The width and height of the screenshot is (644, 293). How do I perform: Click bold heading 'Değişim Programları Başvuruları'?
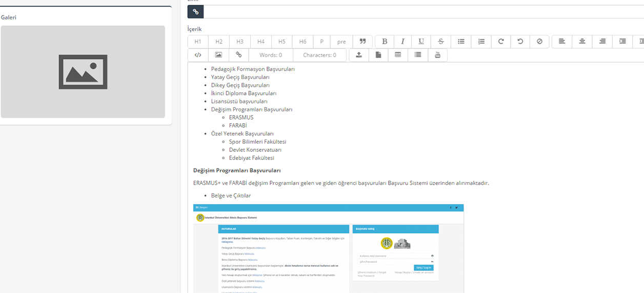click(237, 170)
